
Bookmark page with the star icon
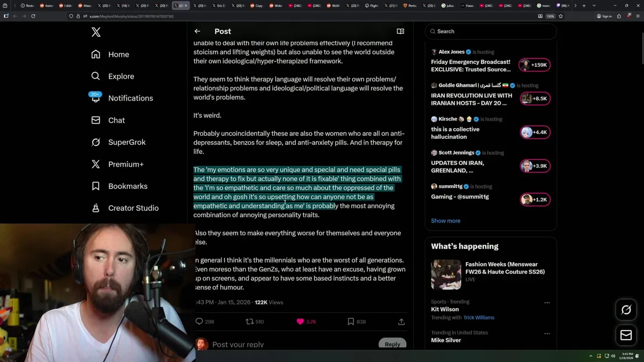coord(560,16)
